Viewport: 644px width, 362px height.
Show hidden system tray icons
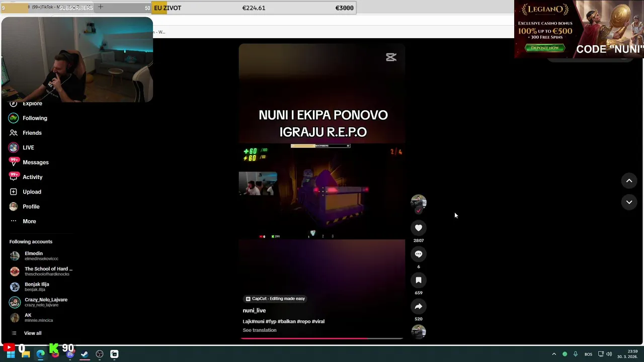(x=554, y=354)
